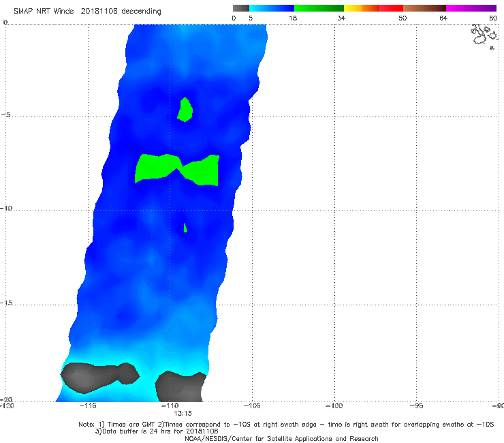Click the longitude label '-115'
504x443 pixels.
click(88, 406)
